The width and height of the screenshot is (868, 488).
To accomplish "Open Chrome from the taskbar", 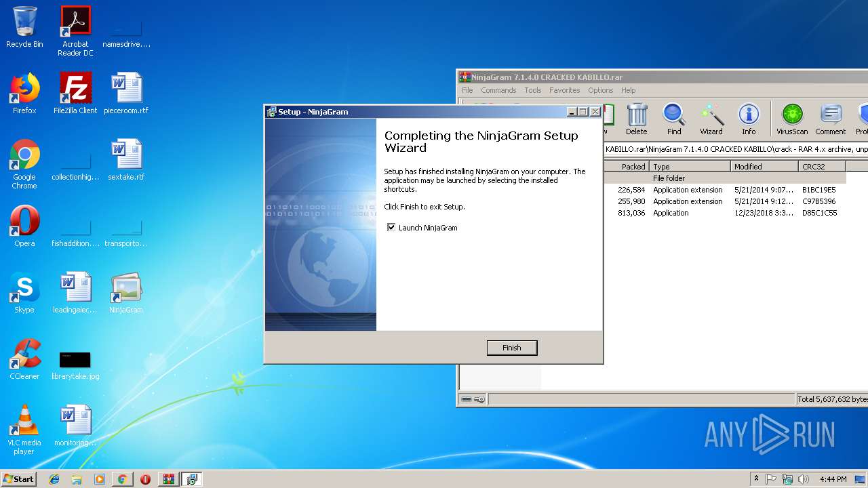I will [122, 479].
